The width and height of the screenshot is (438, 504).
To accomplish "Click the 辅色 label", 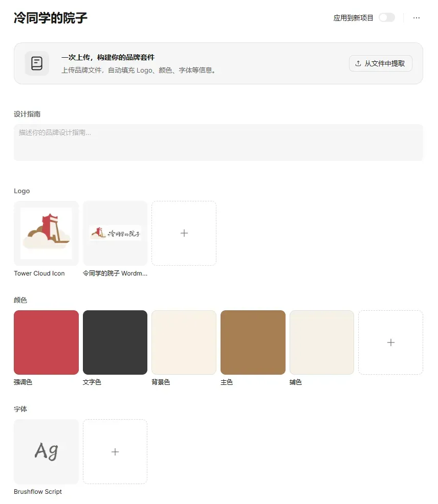I will coord(295,382).
